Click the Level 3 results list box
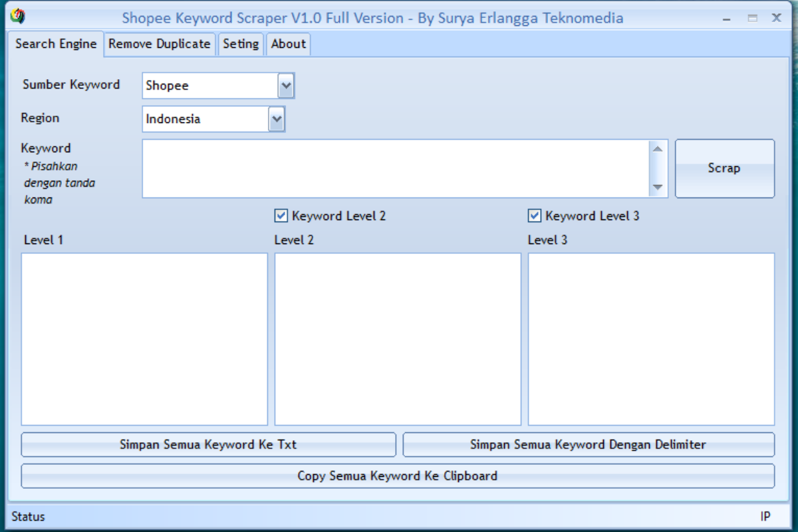This screenshot has height=532, width=798. point(651,339)
